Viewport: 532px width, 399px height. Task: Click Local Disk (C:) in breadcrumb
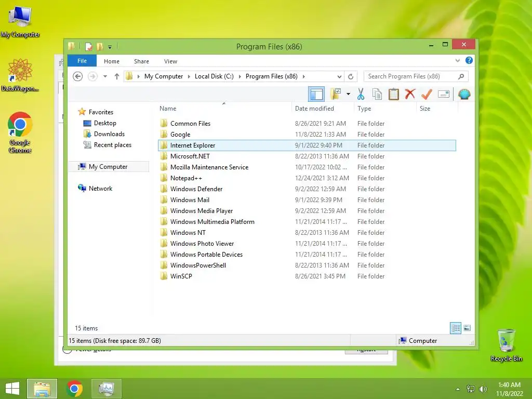coord(214,76)
